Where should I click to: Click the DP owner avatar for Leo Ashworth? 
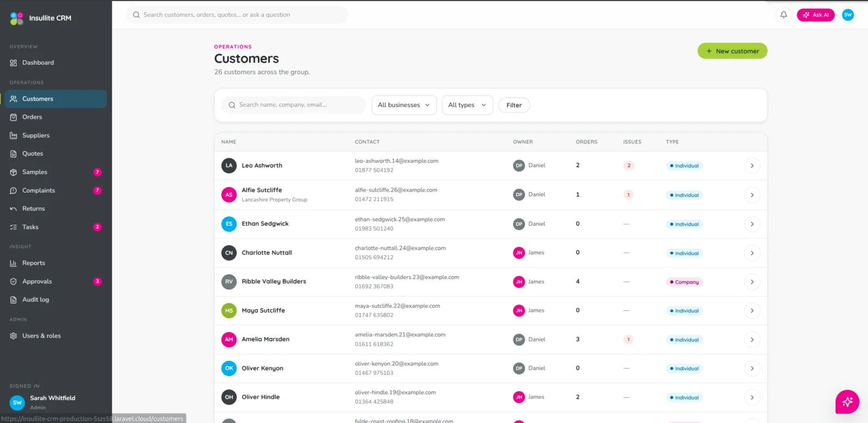point(519,166)
